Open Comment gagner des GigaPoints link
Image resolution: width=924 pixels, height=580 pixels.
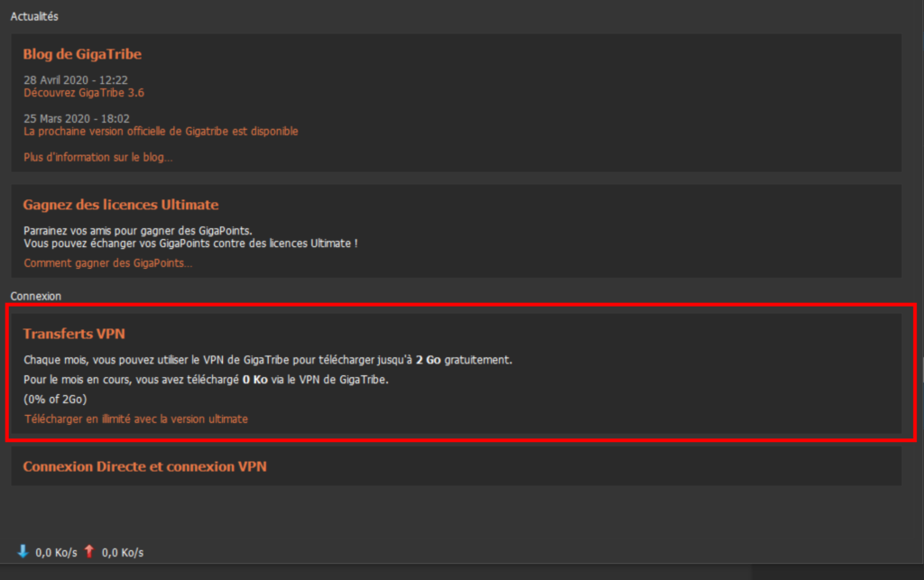[107, 263]
